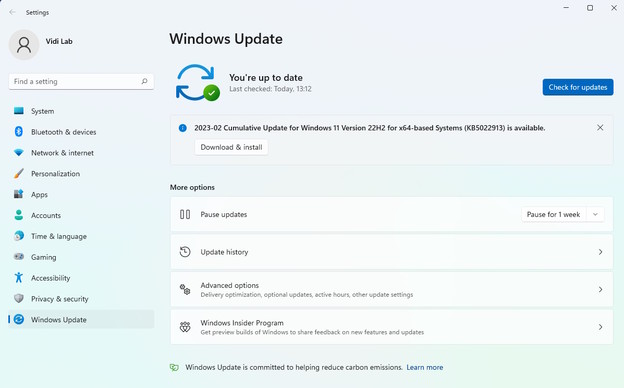
Task: Open Accounts settings label
Action: (46, 215)
